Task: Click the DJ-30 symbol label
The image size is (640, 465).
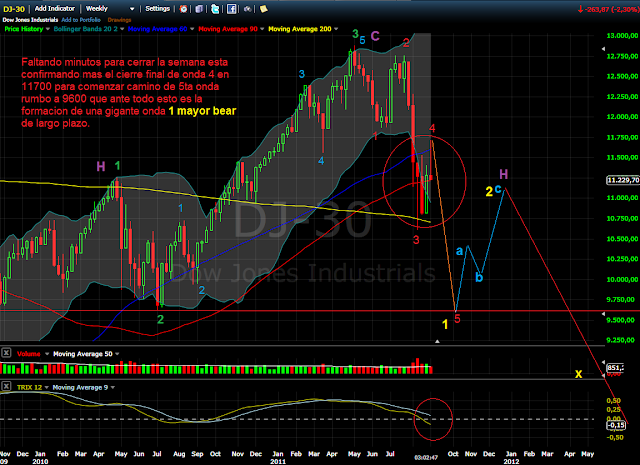Action: click(x=14, y=9)
